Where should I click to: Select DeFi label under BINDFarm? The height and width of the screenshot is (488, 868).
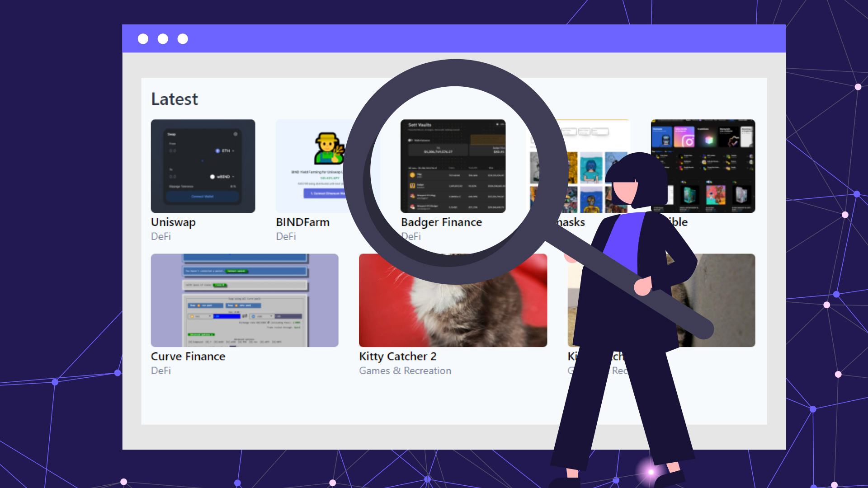point(286,236)
